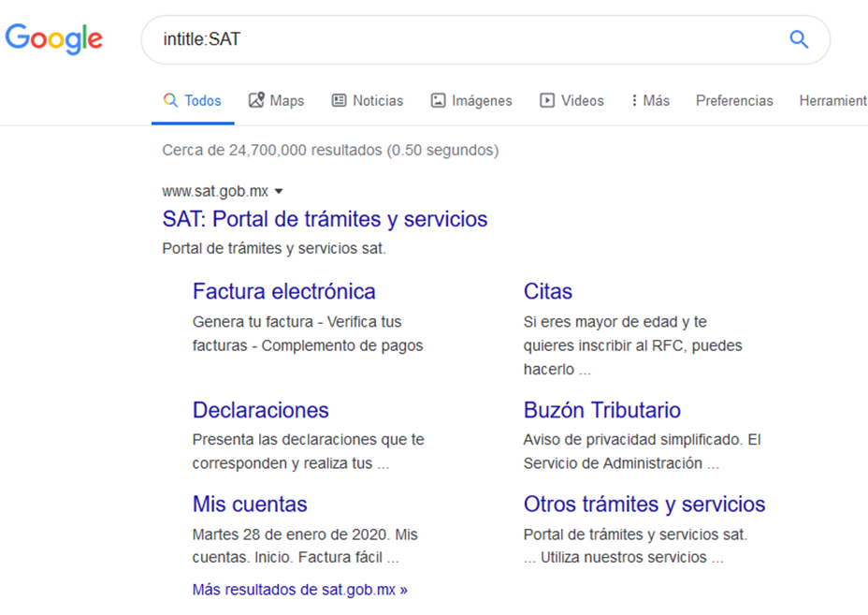Show Más resultados de sat.gob.mx
Screen dimensions: 868x615
[x=299, y=590]
